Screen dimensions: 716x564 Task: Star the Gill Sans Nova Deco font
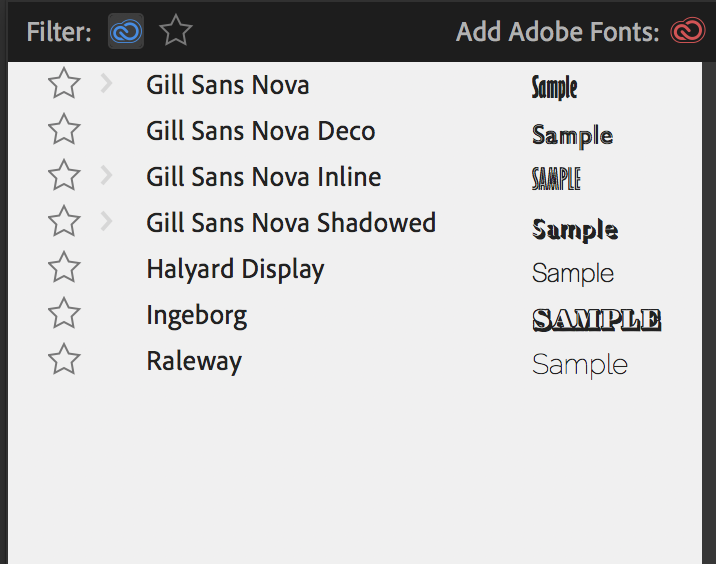[64, 130]
